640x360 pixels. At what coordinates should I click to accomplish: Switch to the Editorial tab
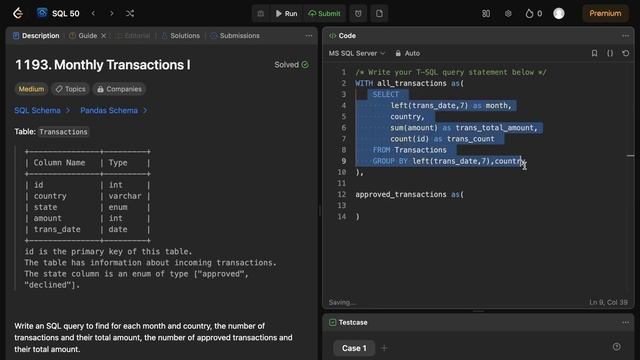tap(133, 36)
